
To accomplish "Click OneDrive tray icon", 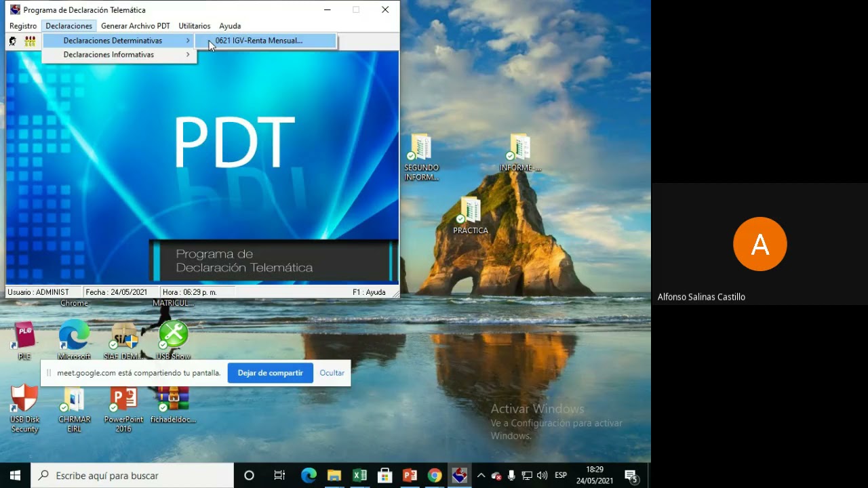I will (496, 476).
